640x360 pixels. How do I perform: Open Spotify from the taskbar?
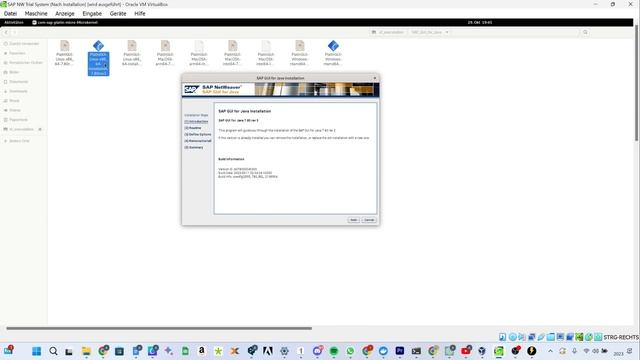coord(334,351)
